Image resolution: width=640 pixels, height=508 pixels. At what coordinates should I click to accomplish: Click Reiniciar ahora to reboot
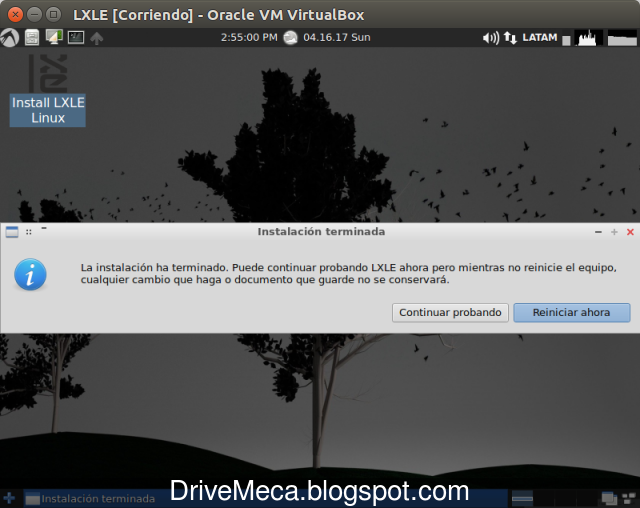[571, 313]
